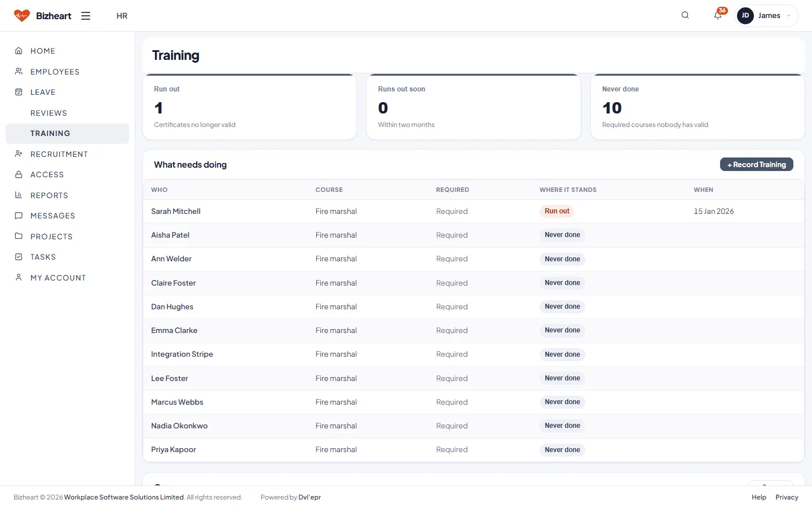The image size is (812, 508).
Task: Click the Leave calendar icon
Action: (x=19, y=92)
